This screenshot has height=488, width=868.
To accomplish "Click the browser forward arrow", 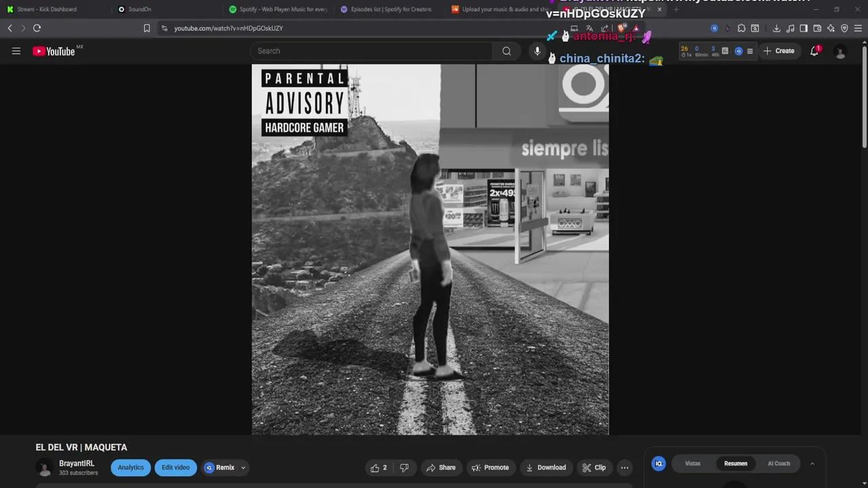I will 23,28.
